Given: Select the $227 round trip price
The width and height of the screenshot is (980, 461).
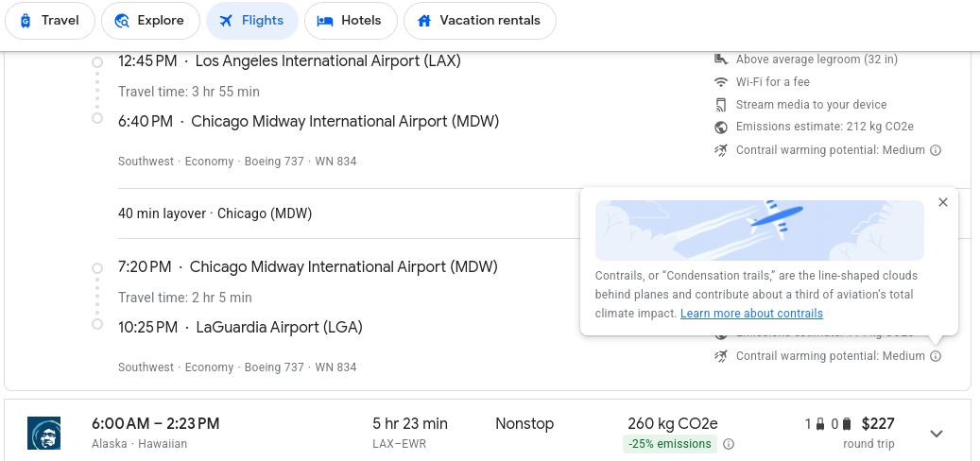Looking at the screenshot, I should pos(878,424).
